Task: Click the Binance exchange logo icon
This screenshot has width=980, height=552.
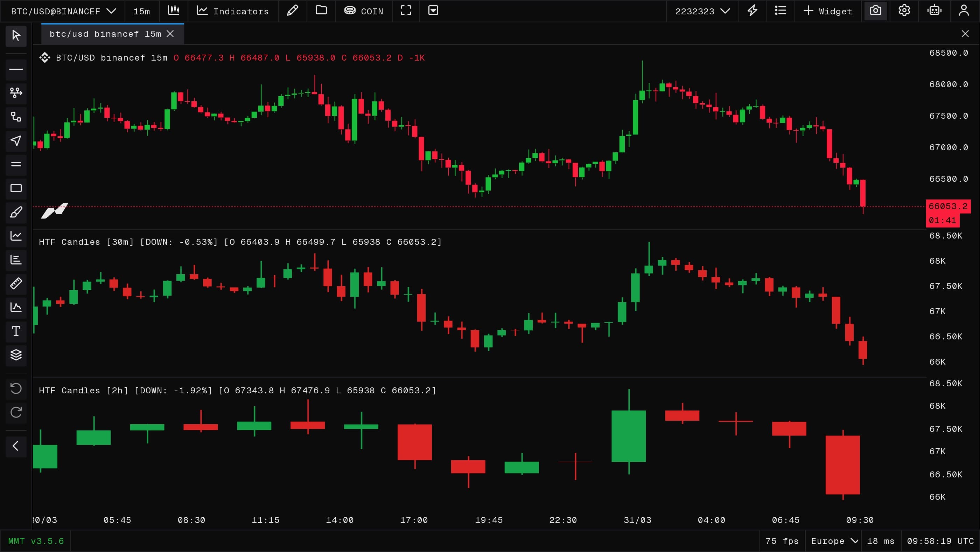Action: [45, 57]
